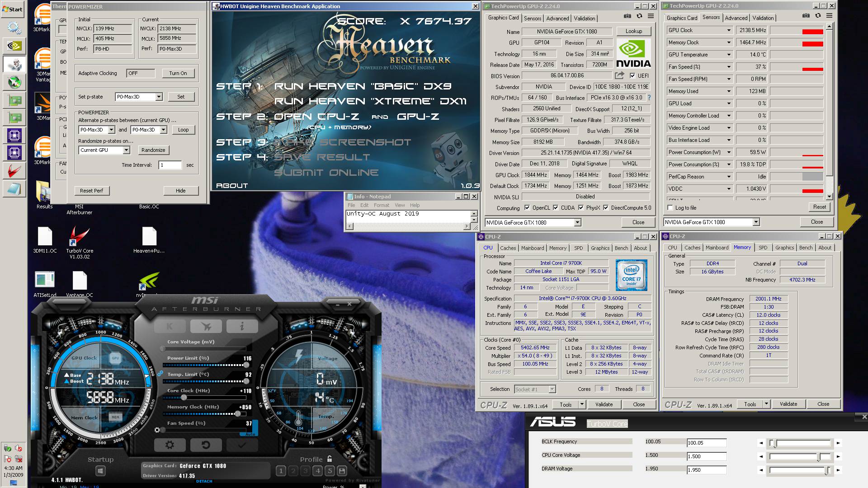
Task: Click the NVIDIA icon in the left taskbar
Action: pyautogui.click(x=14, y=46)
